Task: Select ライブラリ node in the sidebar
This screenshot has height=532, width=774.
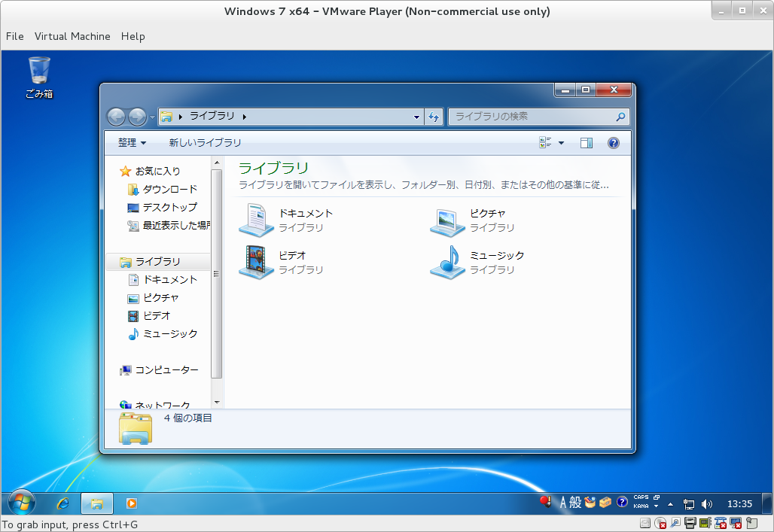Action: [158, 262]
